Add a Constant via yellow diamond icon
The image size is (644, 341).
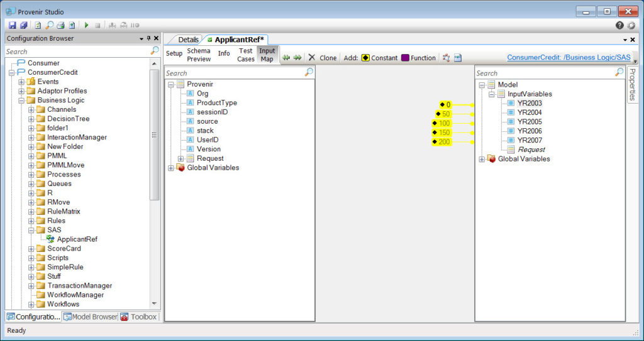[365, 58]
